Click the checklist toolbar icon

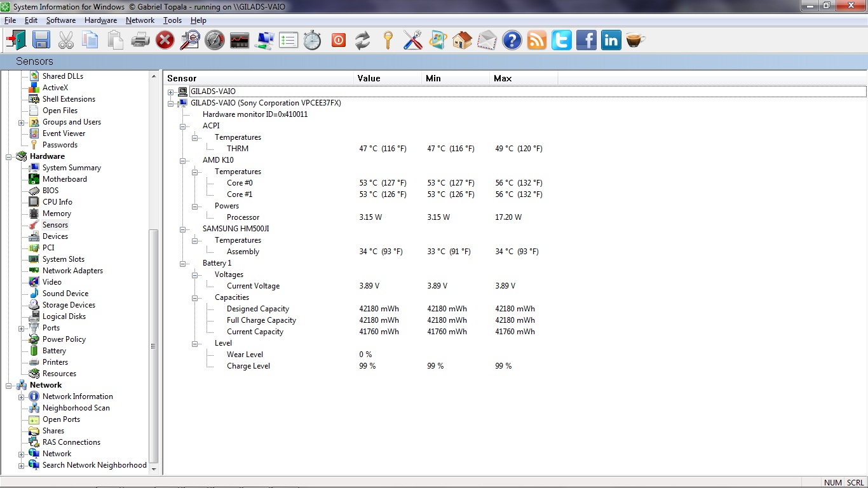[288, 41]
